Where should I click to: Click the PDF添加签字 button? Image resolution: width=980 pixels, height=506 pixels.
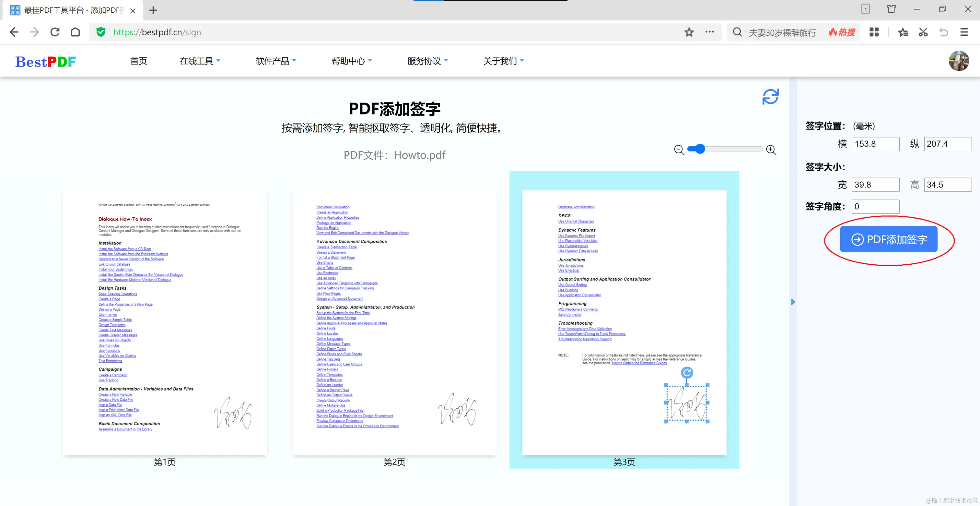click(888, 239)
